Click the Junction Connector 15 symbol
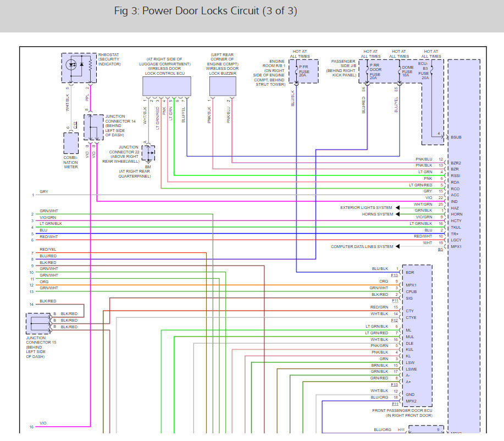Screen dimensions: 504x441 click(38, 323)
